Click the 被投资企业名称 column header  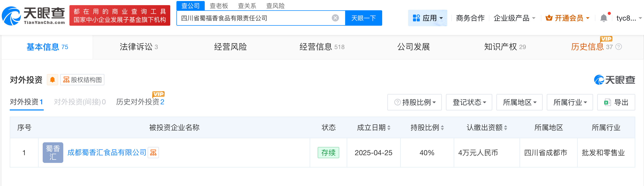[174, 128]
